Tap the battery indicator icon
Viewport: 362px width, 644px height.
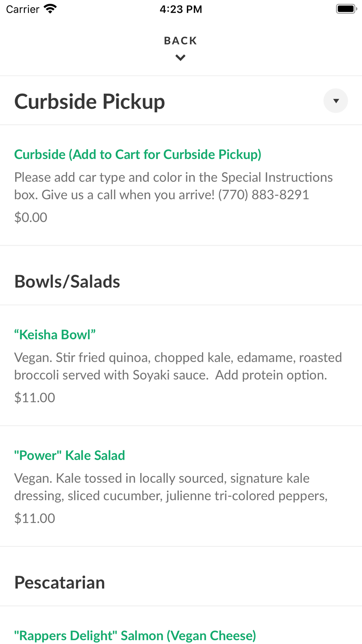tap(346, 9)
